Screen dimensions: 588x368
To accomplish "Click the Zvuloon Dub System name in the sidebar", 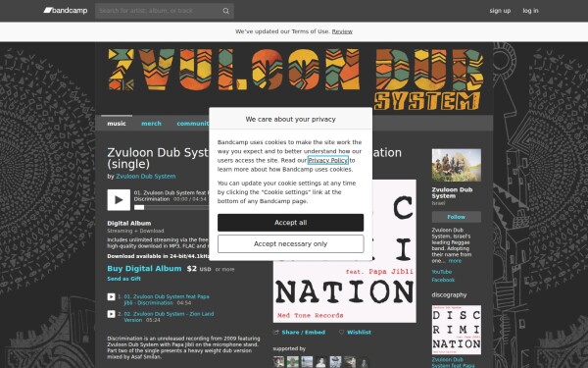I will click(x=452, y=192).
